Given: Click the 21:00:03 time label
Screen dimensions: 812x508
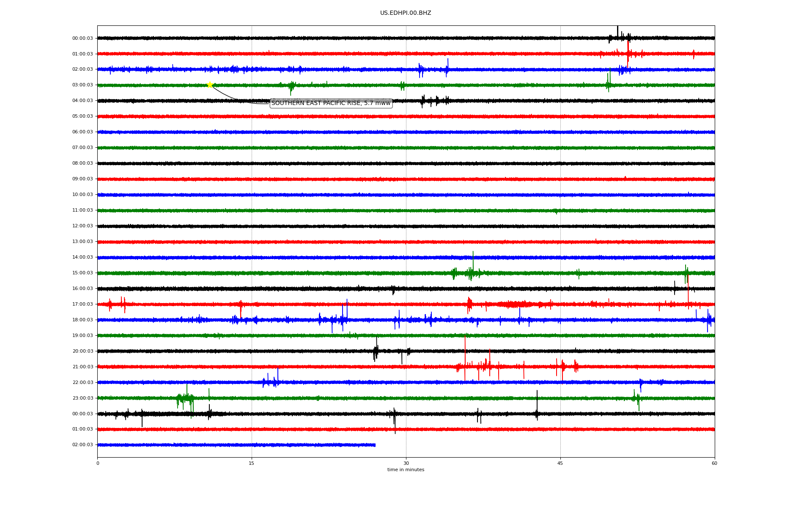Looking at the screenshot, I should 82,367.
